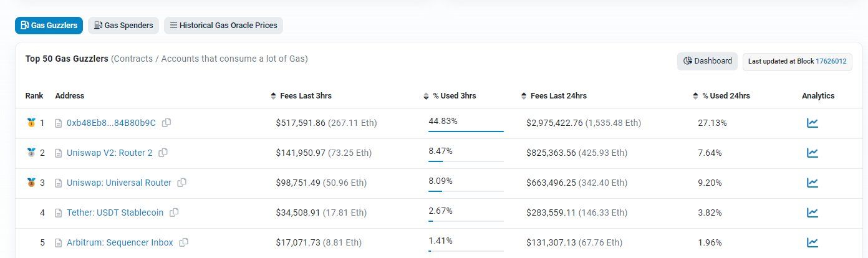Viewport: 868px width, 258px height.
Task: Click the 8.09% usage progress bar
Action: click(466, 191)
